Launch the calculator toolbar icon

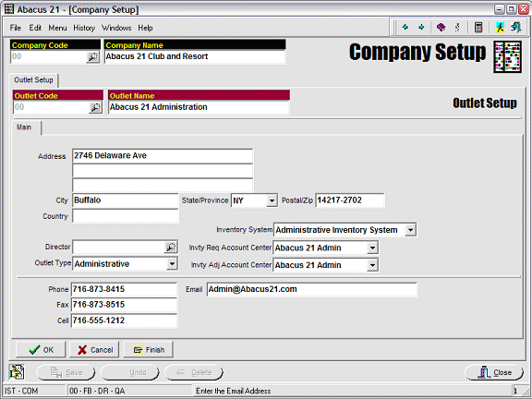[x=478, y=27]
